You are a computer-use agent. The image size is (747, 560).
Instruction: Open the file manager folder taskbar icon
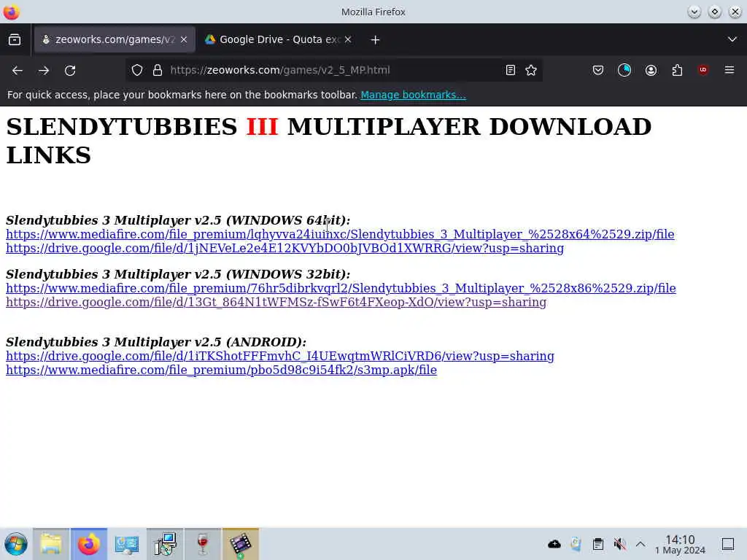[51, 544]
